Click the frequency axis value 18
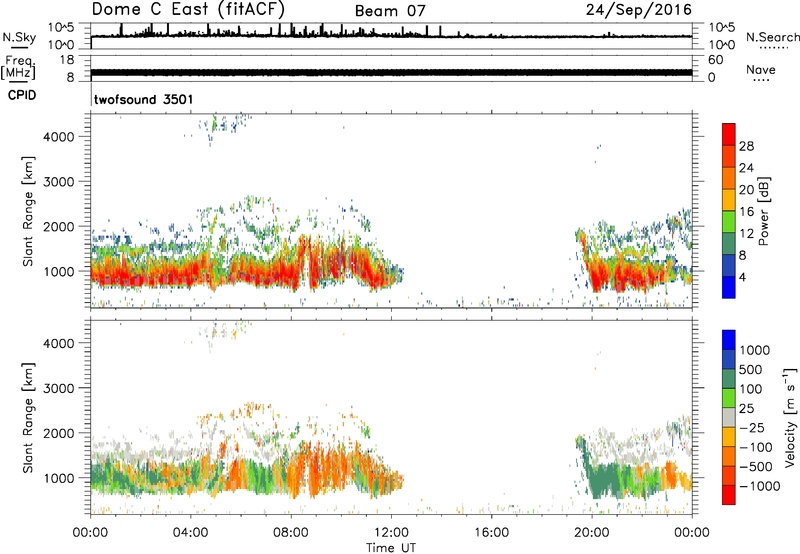Viewport: 800px width, 554px height. click(67, 60)
